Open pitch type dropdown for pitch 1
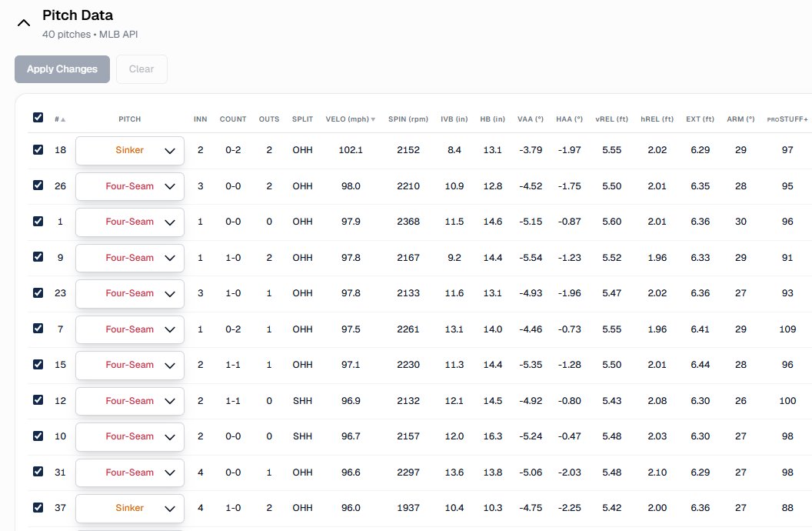 pyautogui.click(x=130, y=222)
